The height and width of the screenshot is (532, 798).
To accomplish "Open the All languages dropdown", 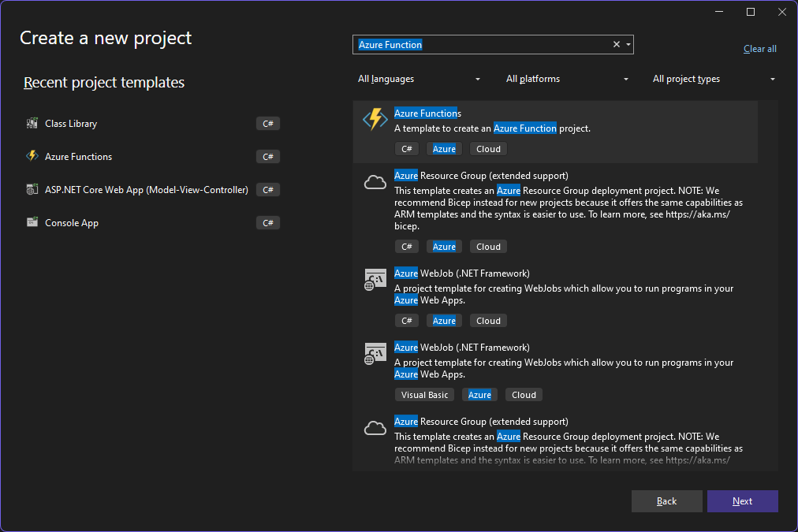I will tap(419, 79).
